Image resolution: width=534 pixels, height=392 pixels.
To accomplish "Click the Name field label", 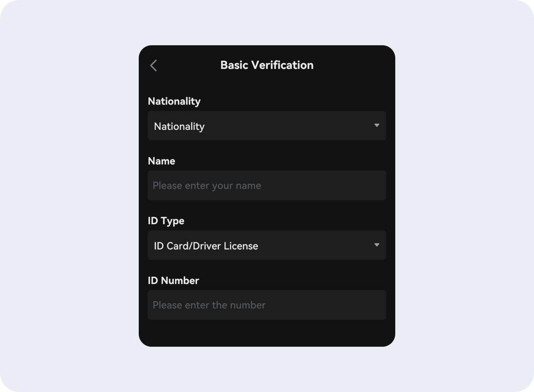I will point(161,161).
